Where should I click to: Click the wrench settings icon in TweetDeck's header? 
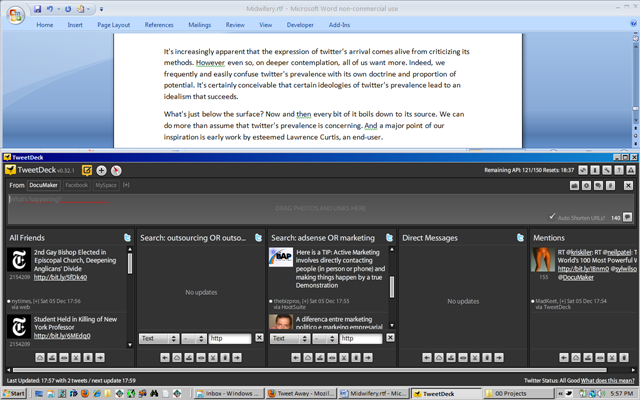click(x=607, y=170)
